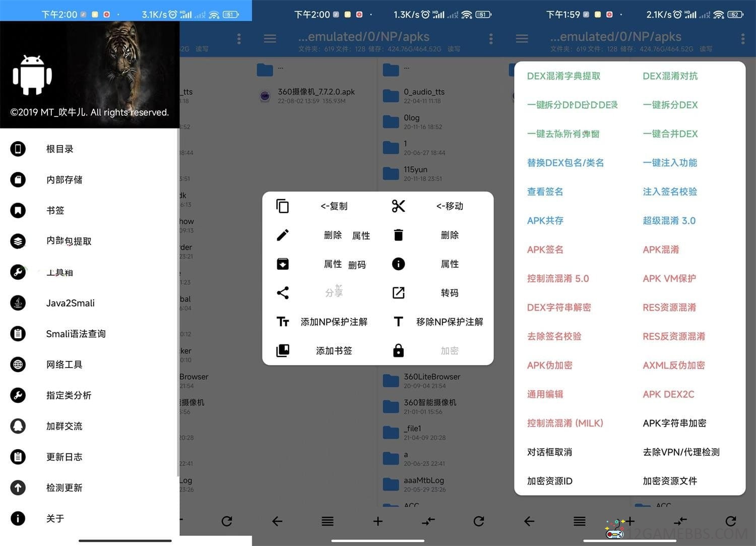Screen dimensions: 756x546
Task: Tap DEX混淆字典提取 in the tools grid
Action: coord(563,76)
